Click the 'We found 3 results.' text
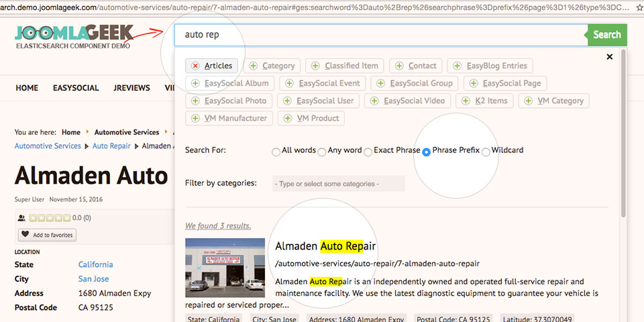The width and height of the screenshot is (644, 322). coord(218,226)
